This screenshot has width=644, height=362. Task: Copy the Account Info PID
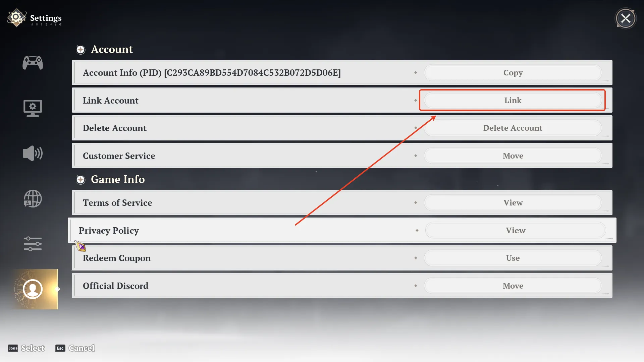pos(513,73)
